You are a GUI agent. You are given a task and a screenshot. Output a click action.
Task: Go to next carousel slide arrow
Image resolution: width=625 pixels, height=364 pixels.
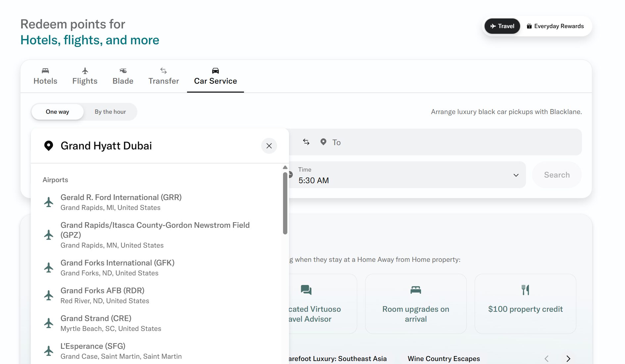tap(568, 359)
